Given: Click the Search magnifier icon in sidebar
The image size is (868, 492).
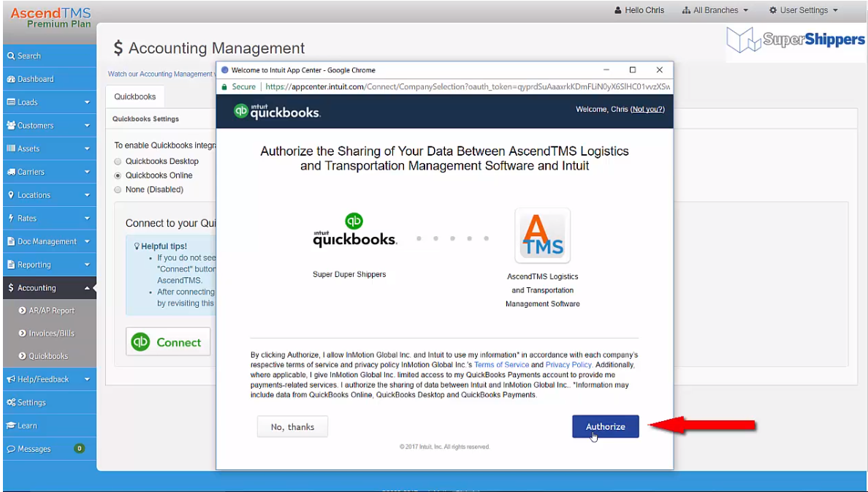Looking at the screenshot, I should pyautogui.click(x=10, y=56).
